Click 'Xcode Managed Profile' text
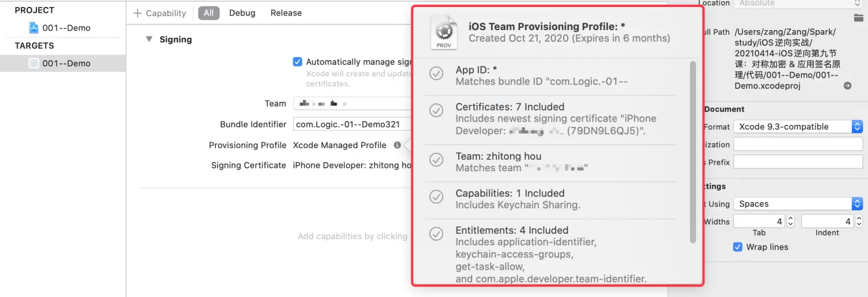 340,145
